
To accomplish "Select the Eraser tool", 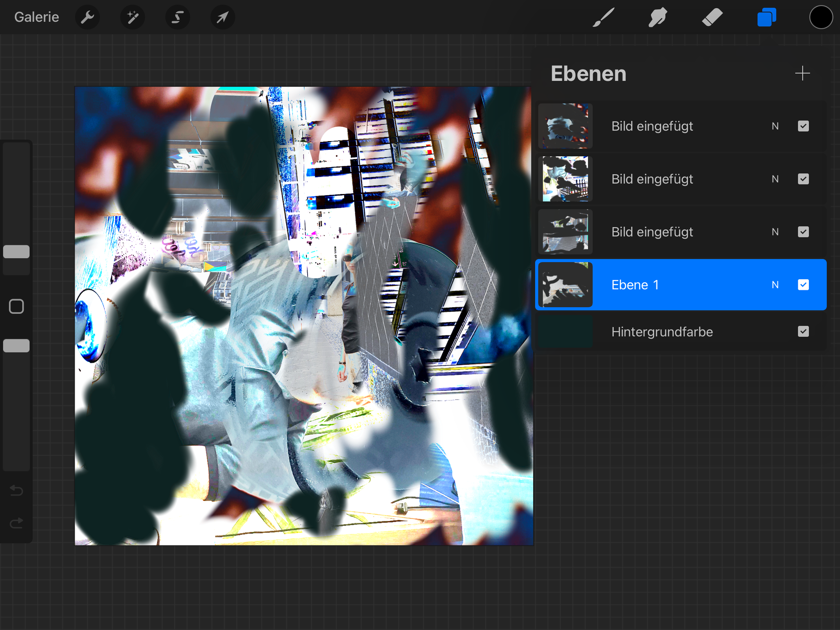I will tap(712, 17).
